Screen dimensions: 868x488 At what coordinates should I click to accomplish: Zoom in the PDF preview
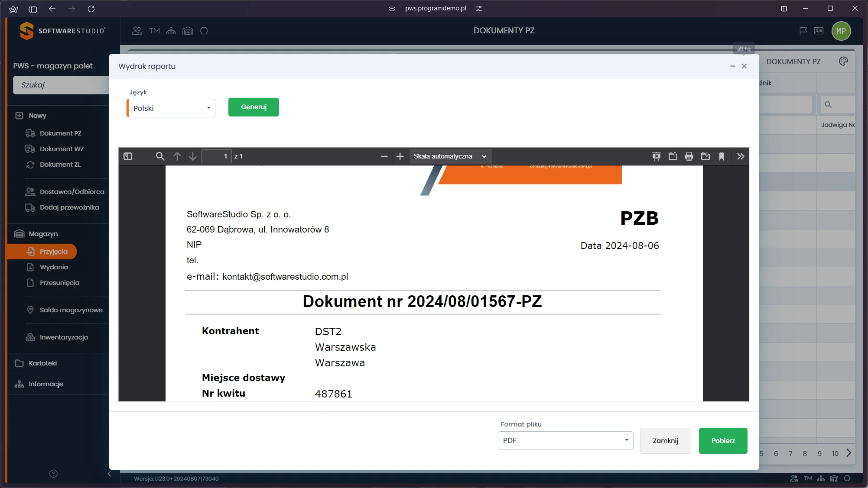400,156
